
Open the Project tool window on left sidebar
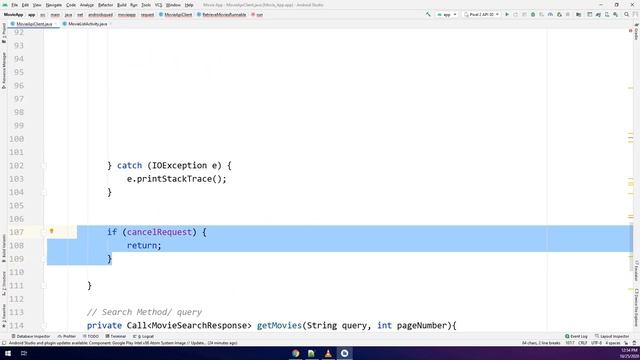click(4, 33)
